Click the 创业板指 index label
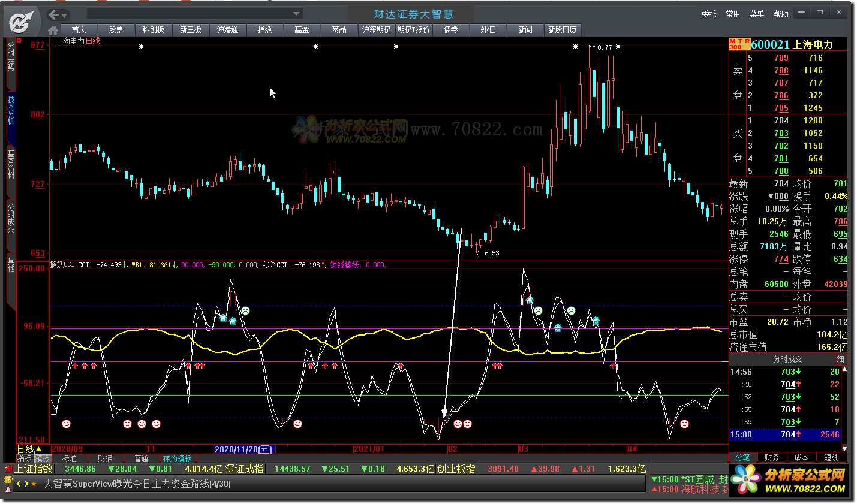The height and width of the screenshot is (504, 857). (456, 469)
